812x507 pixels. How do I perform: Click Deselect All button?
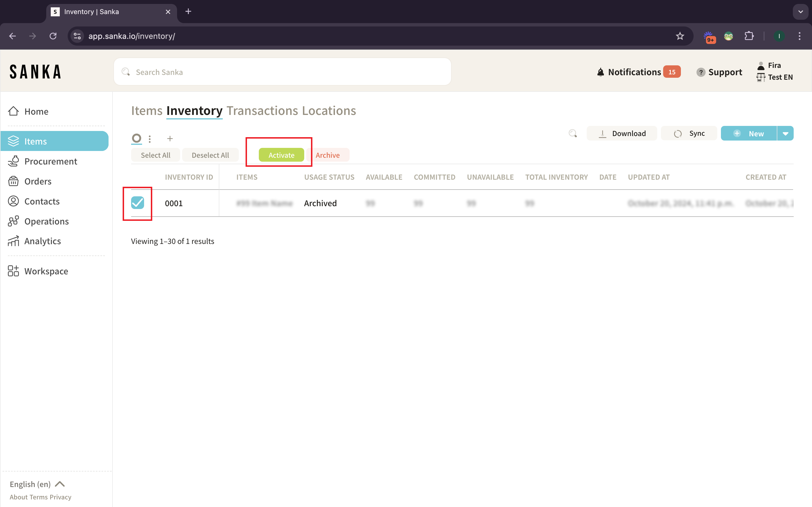210,155
